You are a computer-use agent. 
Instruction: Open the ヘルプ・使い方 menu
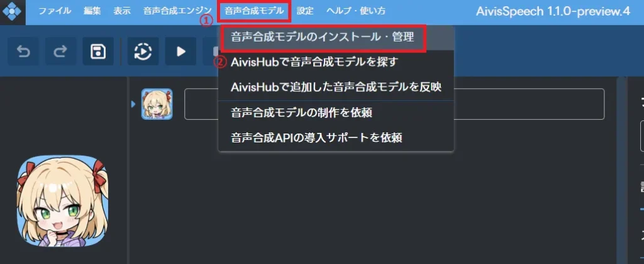pos(356,11)
